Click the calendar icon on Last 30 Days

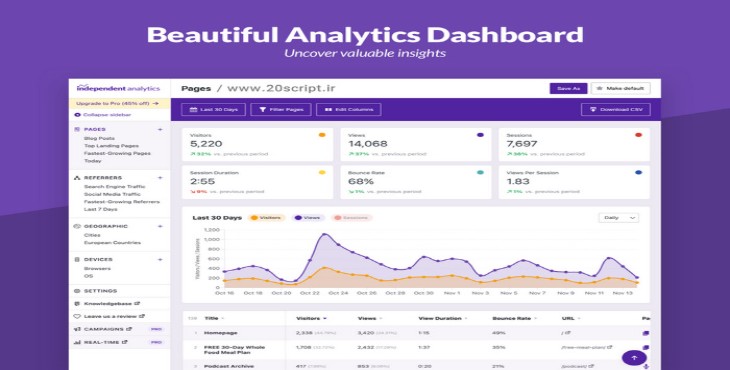point(193,110)
